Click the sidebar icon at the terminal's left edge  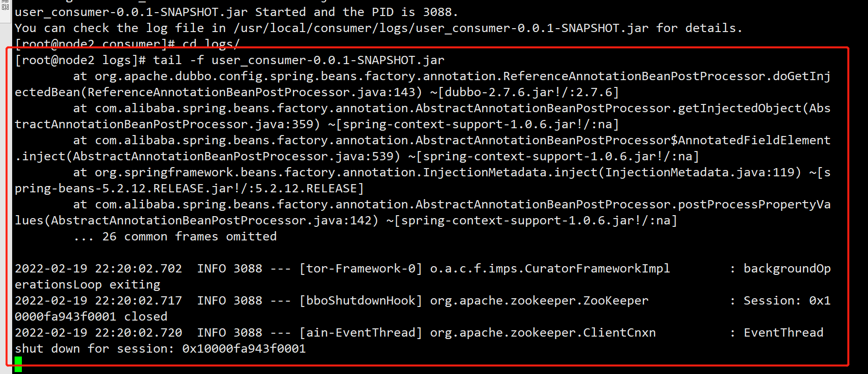point(5,5)
